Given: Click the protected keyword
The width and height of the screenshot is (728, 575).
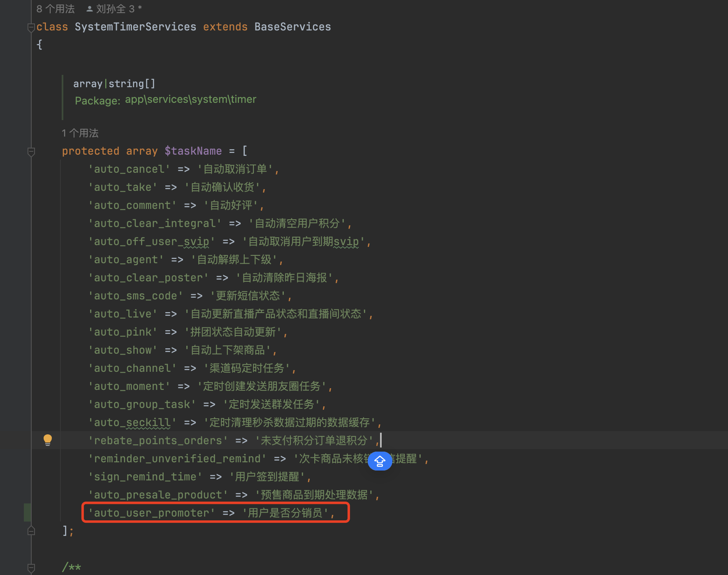Looking at the screenshot, I should pos(90,151).
